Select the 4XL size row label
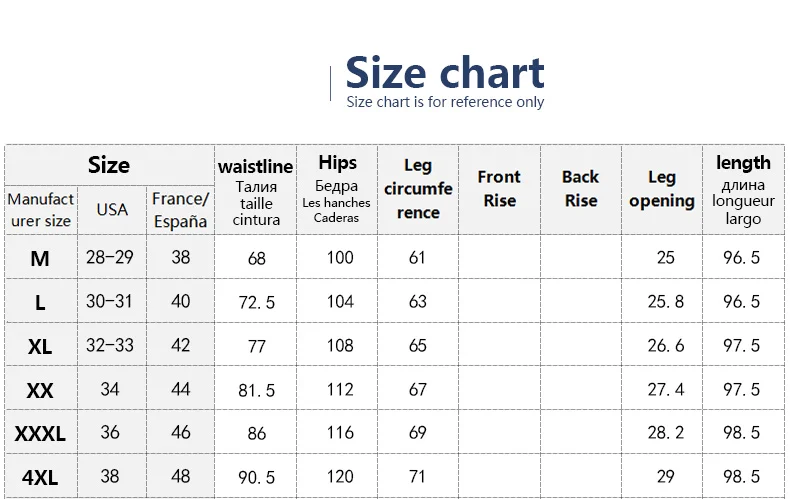Screen dimensions: 790x499 pyautogui.click(x=40, y=477)
